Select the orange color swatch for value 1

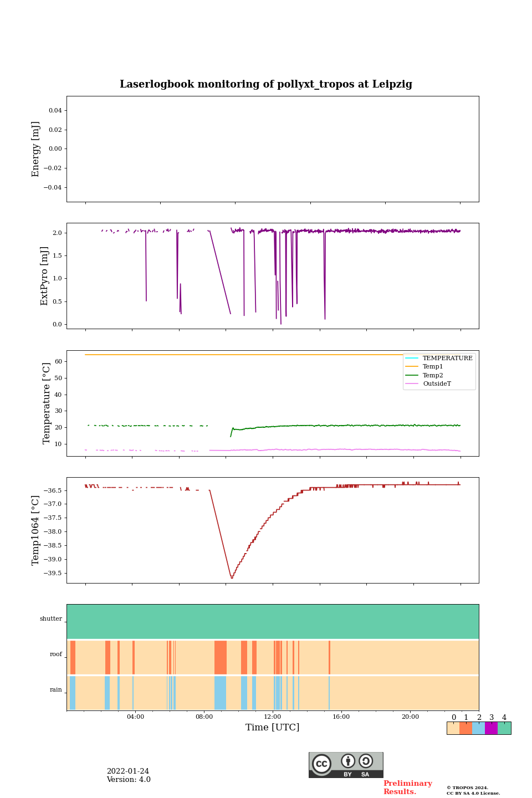(465, 728)
